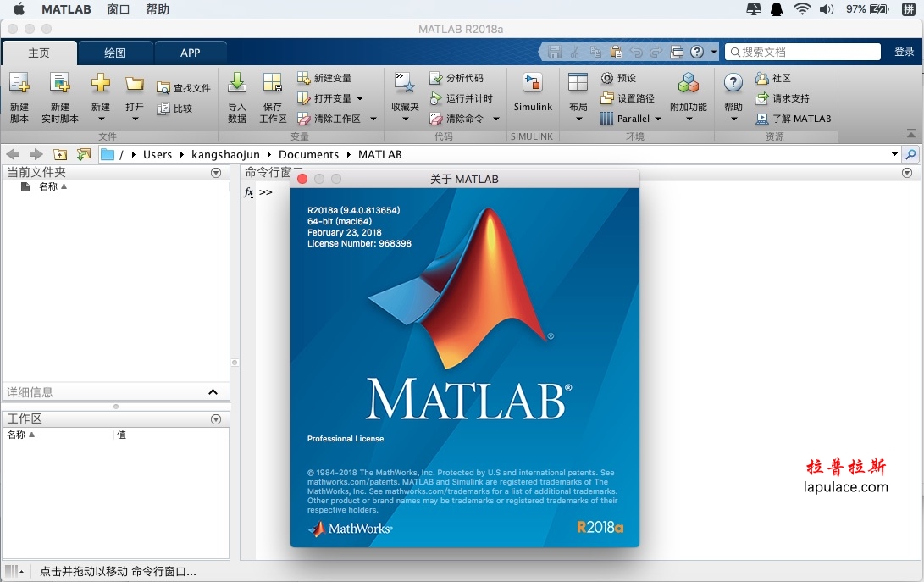Open the Apple menu
Screen dimensions: 924x582
19,9
